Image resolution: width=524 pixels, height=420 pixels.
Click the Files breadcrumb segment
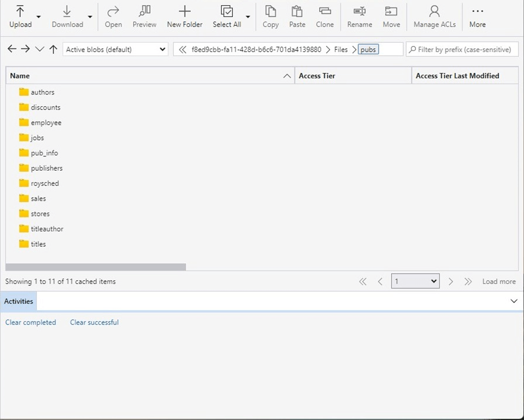(341, 49)
